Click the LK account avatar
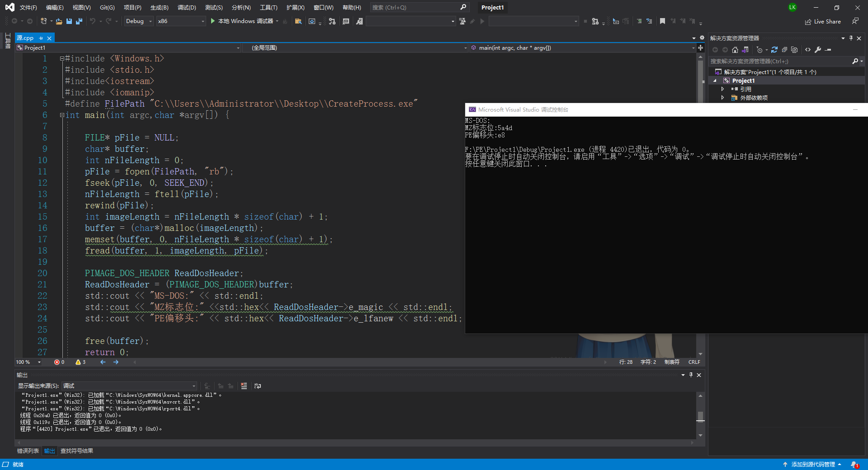 [x=792, y=7]
